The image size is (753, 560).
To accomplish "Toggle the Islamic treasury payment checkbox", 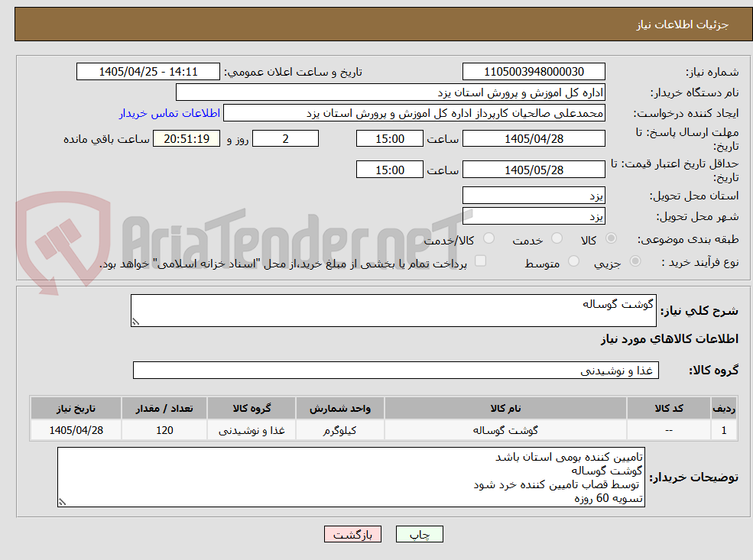I will click(x=480, y=261).
